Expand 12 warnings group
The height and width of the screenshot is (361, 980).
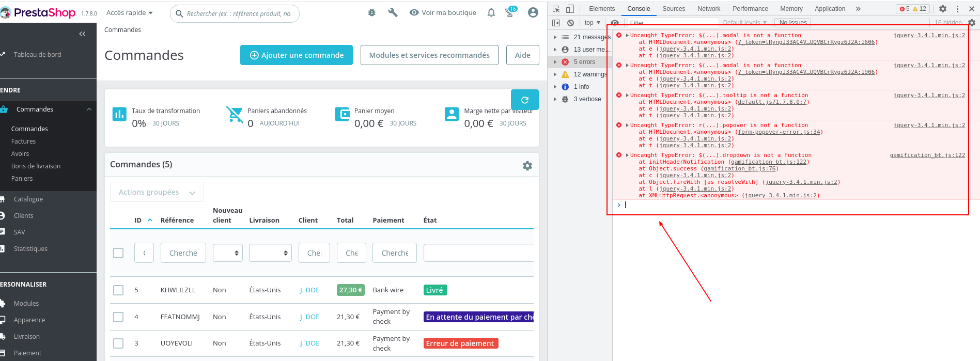(x=555, y=74)
